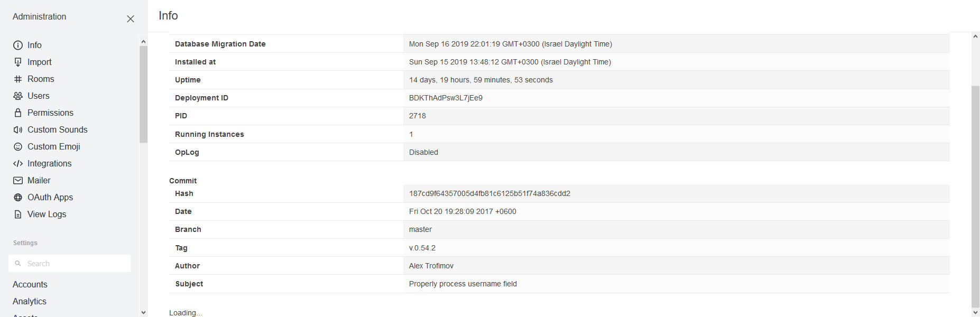This screenshot has height=317, width=980.
Task: Open the Analytics settings section
Action: 30,302
